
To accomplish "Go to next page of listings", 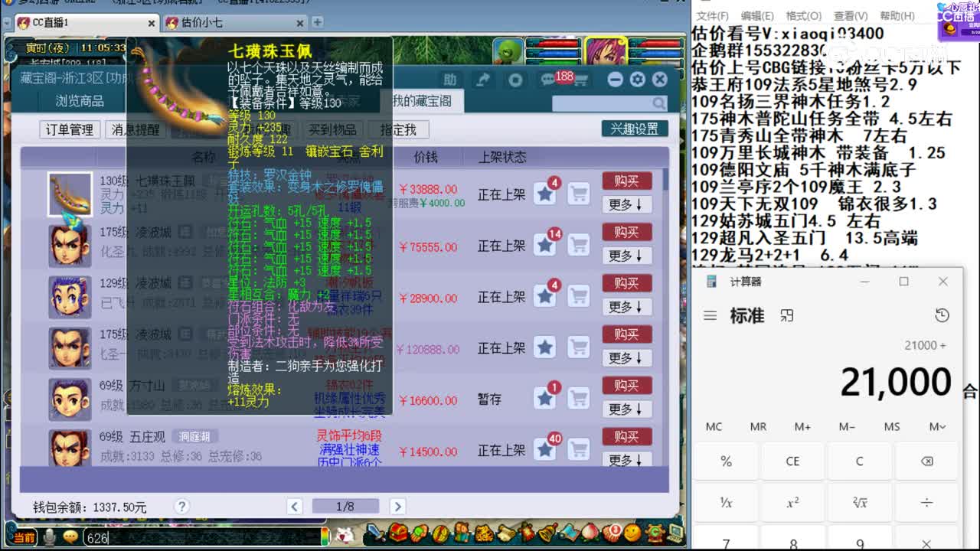I will click(x=397, y=506).
